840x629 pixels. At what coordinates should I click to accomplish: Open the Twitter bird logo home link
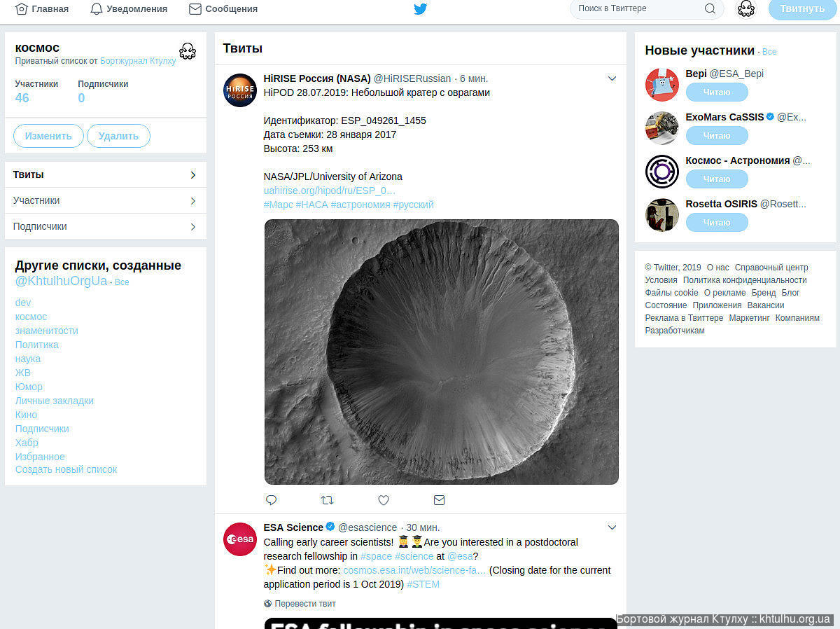click(420, 9)
